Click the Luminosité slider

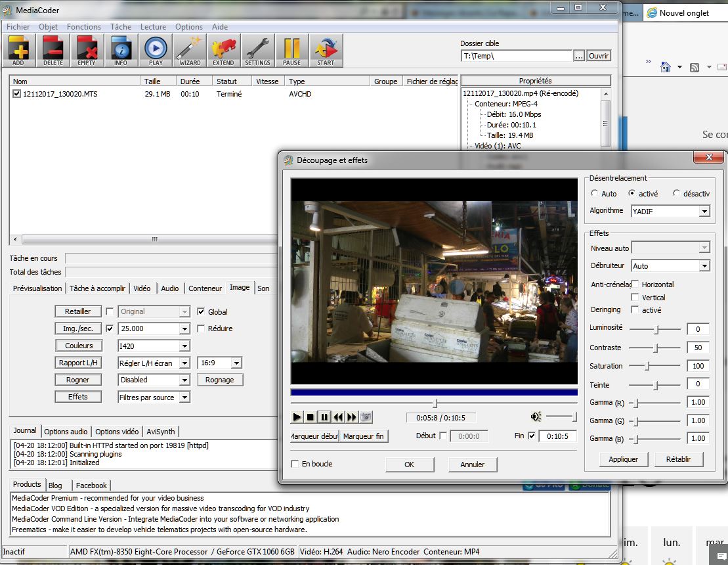656,328
